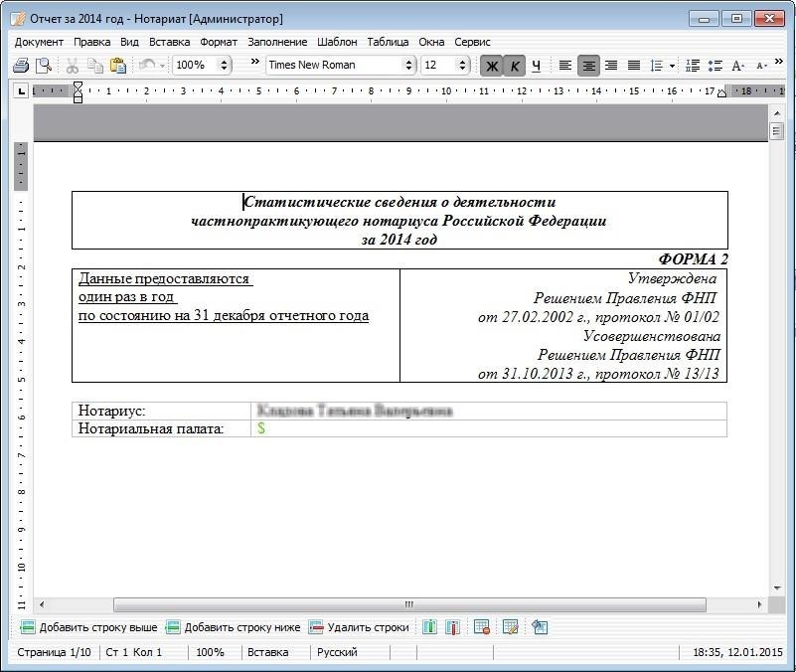
Task: Open the Формат menu
Action: pos(219,42)
